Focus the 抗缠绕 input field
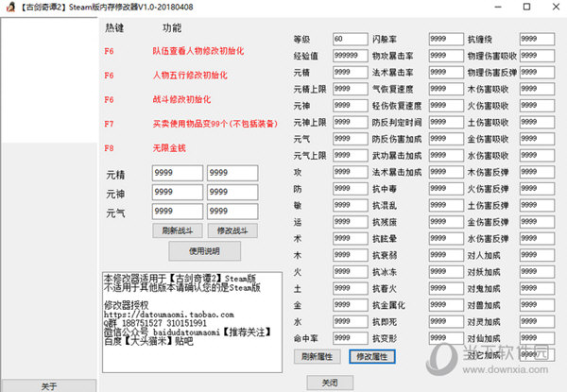Viewport: 567px width, 392px height. point(537,39)
